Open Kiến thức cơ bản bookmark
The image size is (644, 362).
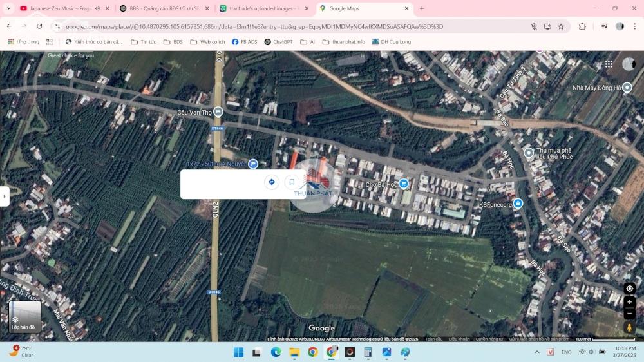pyautogui.click(x=93, y=42)
